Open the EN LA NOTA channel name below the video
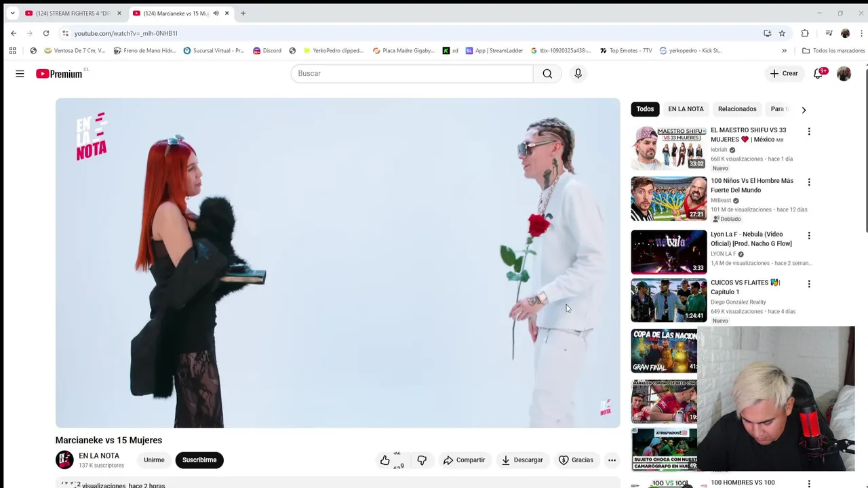This screenshot has height=488, width=868. pos(99,456)
